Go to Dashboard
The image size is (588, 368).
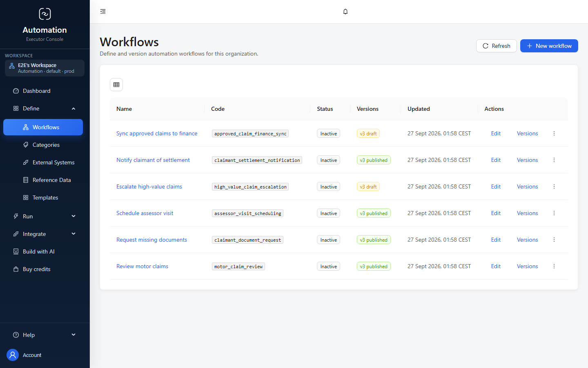43,91
